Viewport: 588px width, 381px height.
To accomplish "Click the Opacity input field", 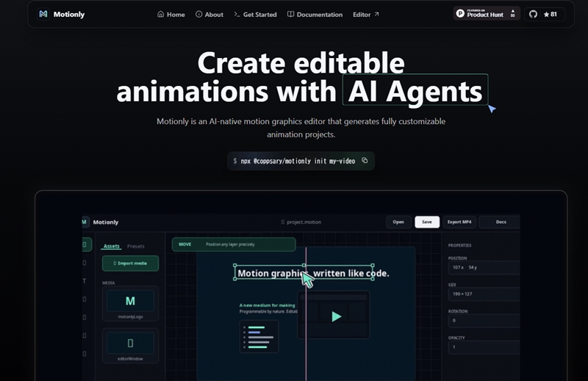I will click(484, 347).
